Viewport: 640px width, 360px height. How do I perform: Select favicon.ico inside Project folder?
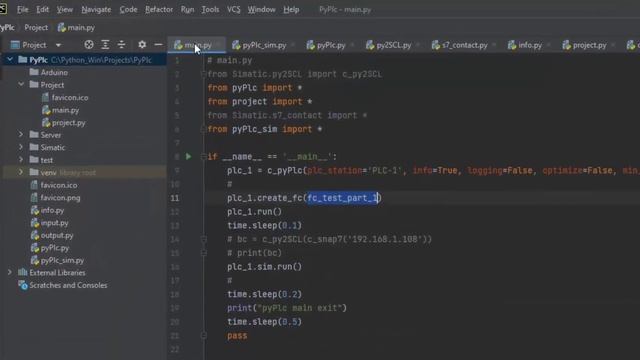[69, 98]
